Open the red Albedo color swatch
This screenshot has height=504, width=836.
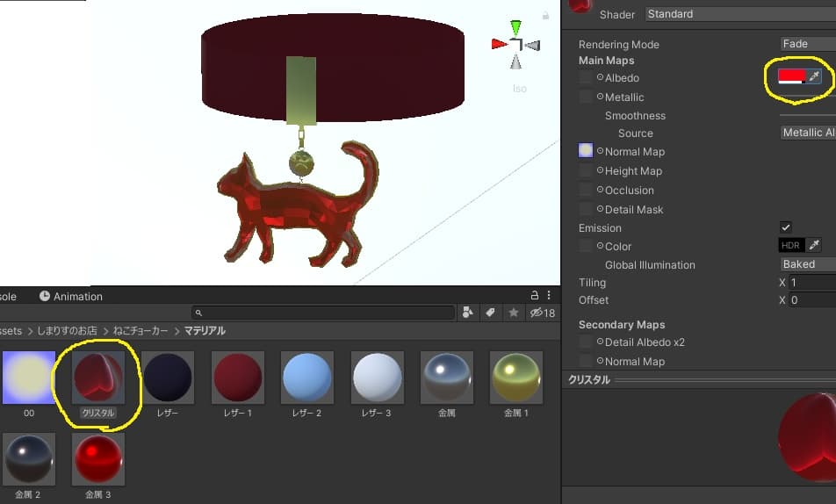click(791, 77)
